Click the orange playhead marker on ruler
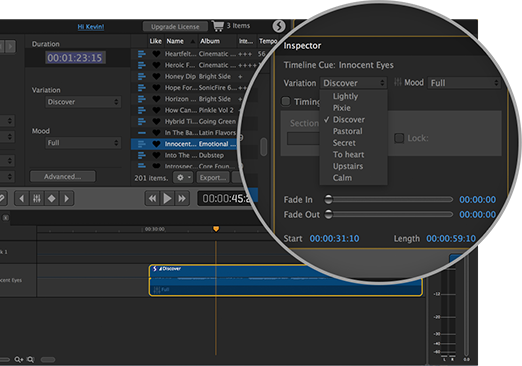This screenshot has width=522, height=366. point(216,229)
